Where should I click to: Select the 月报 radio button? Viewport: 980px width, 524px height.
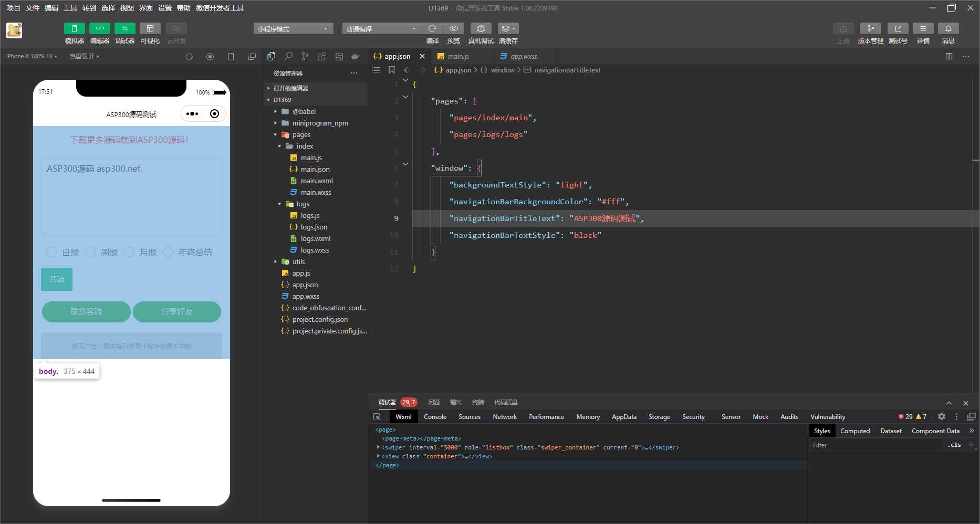(129, 252)
